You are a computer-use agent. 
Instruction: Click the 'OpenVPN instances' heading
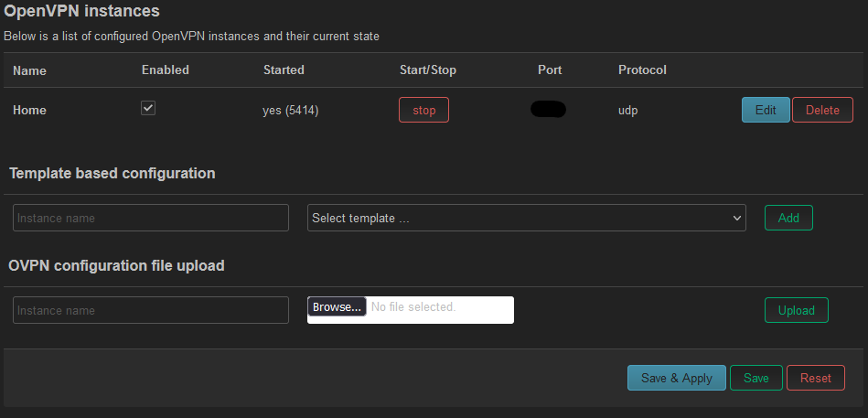(x=81, y=11)
